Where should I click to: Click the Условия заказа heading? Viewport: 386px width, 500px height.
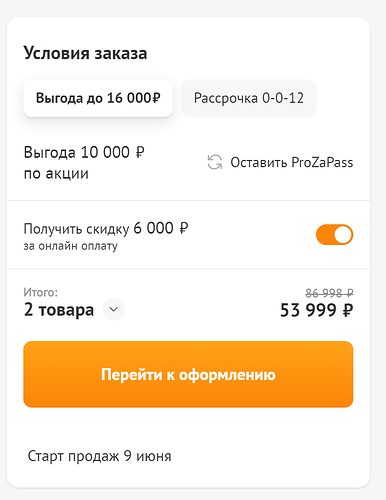coord(85,53)
